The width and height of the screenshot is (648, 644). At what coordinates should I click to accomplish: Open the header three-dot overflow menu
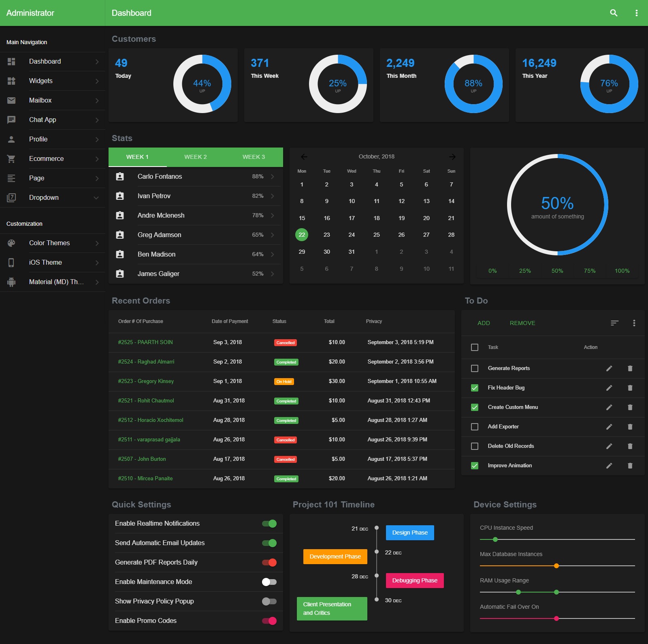tap(636, 13)
